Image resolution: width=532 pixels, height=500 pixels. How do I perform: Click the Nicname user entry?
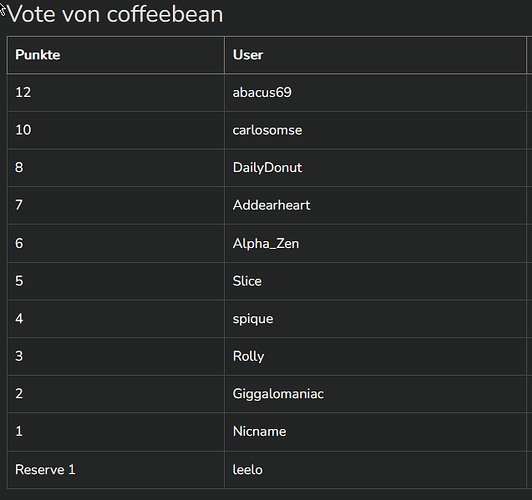tap(260, 431)
